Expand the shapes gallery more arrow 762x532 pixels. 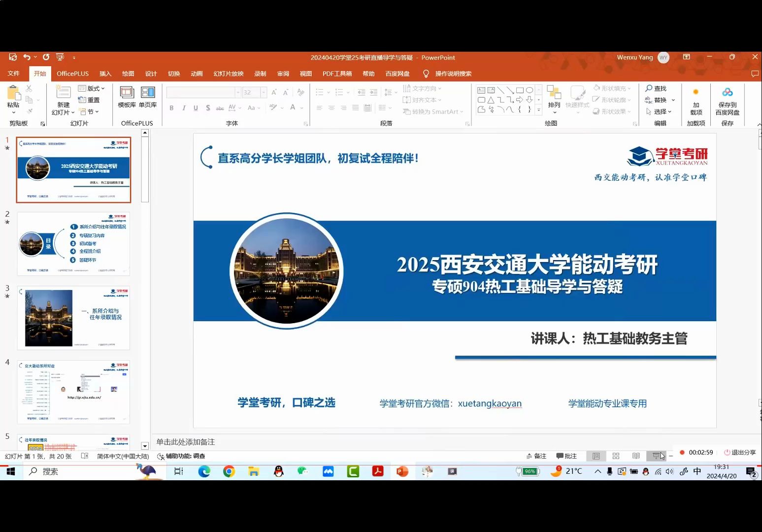click(x=538, y=109)
